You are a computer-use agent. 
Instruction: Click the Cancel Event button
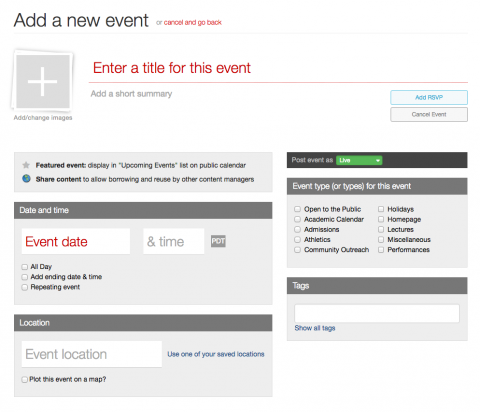429,114
